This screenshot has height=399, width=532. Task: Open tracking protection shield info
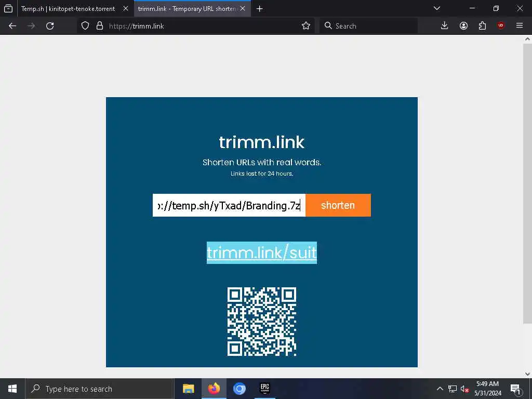click(x=85, y=26)
